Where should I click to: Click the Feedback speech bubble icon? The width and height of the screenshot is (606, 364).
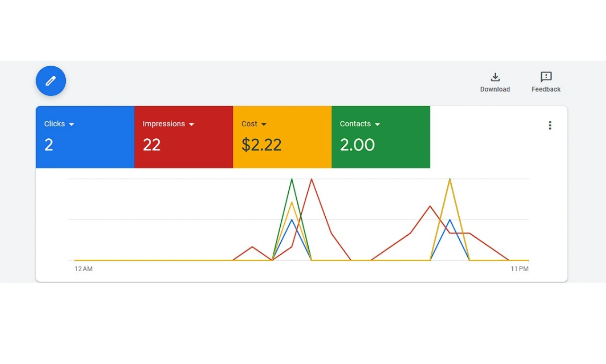coord(546,77)
